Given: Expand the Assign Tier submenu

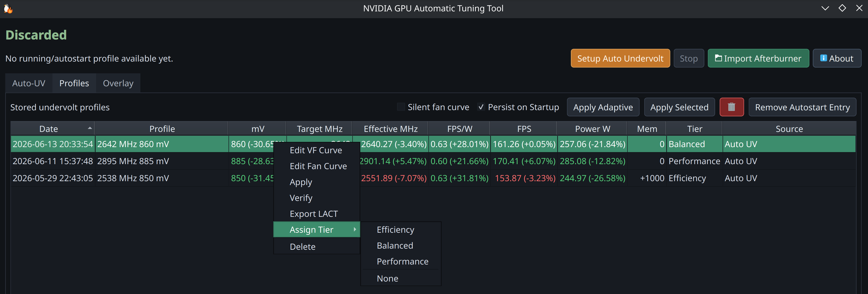Looking at the screenshot, I should coord(317,230).
